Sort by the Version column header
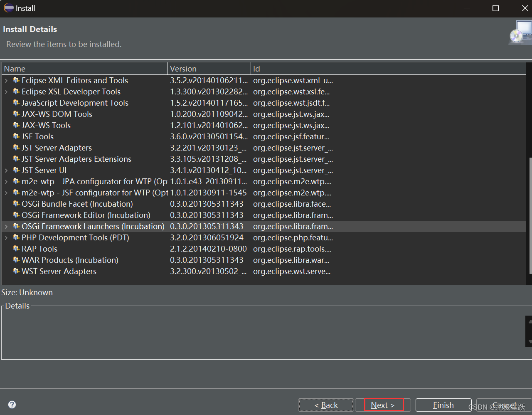This screenshot has height=415, width=532. point(209,69)
